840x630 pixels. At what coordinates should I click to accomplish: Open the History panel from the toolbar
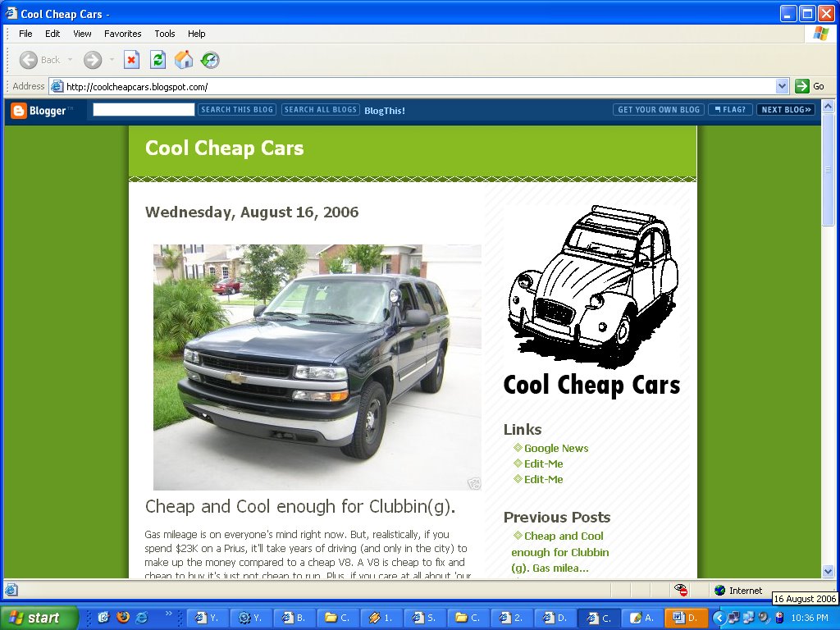pos(210,60)
